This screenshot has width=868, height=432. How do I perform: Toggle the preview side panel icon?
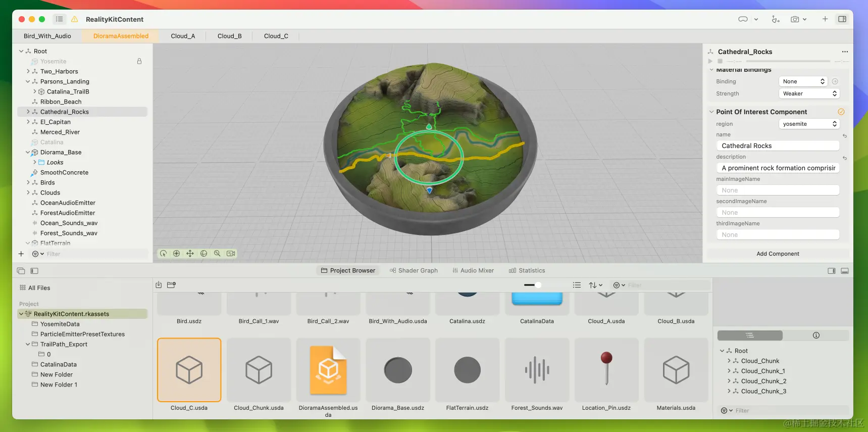[832, 271]
